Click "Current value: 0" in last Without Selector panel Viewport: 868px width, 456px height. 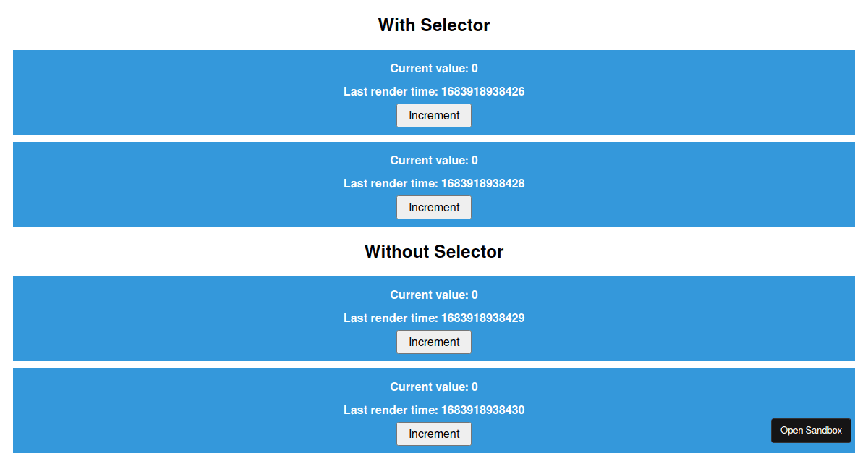click(x=434, y=387)
